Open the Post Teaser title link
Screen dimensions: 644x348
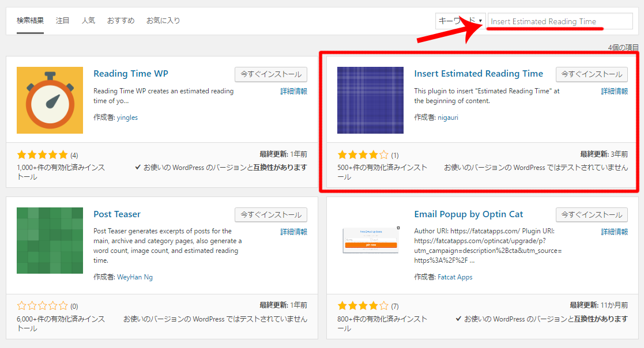117,214
